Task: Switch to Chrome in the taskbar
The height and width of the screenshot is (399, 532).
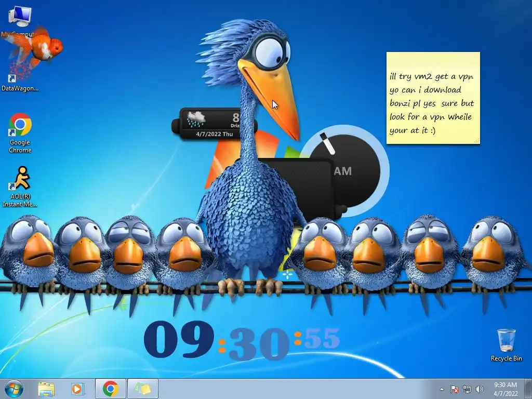Action: pyautogui.click(x=111, y=389)
